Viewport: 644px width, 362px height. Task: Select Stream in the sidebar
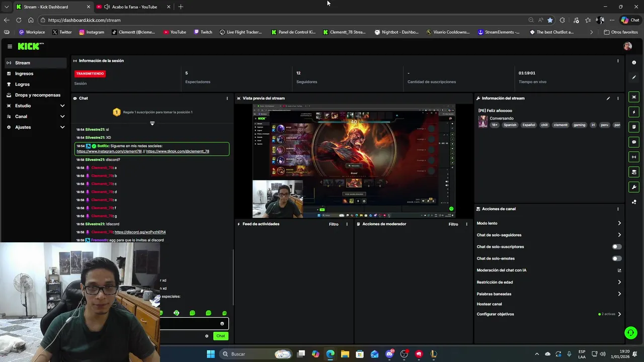tap(36, 63)
